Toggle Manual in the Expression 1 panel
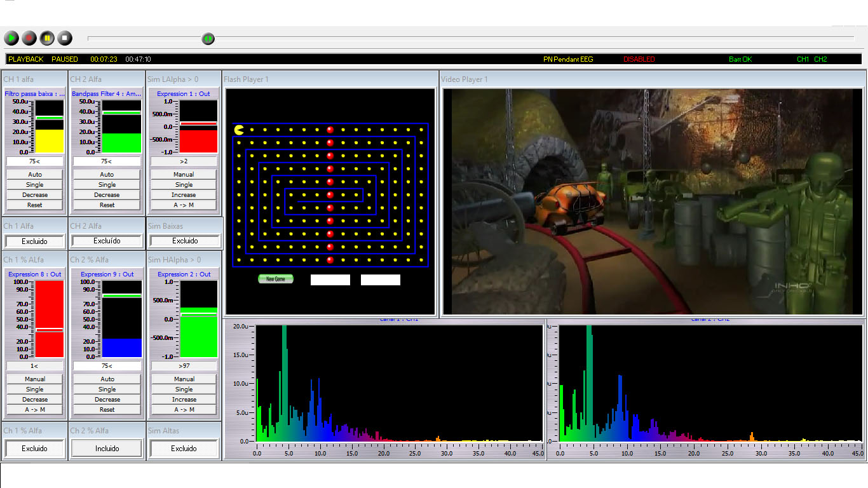Screen dimensions: 868x488 tap(184, 174)
